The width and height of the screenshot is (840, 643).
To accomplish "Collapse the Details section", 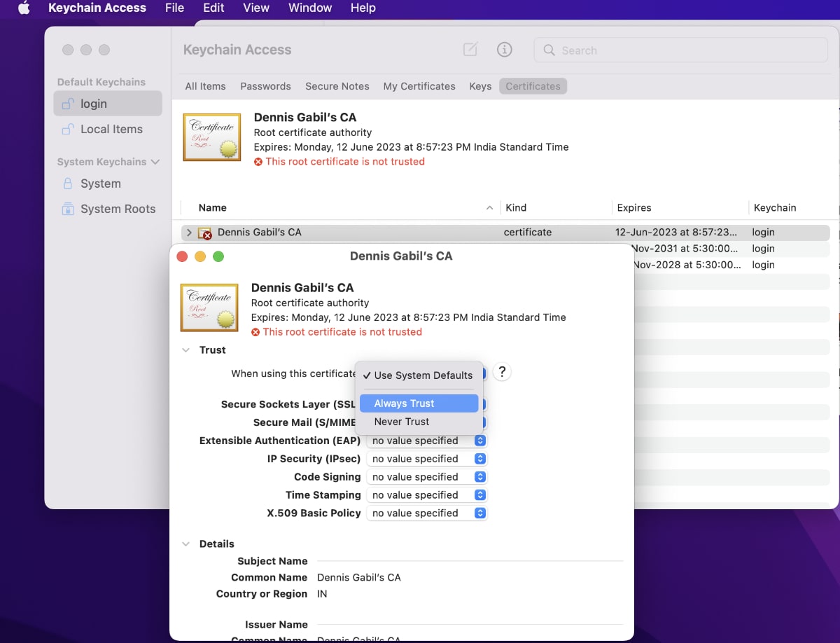I will (185, 544).
